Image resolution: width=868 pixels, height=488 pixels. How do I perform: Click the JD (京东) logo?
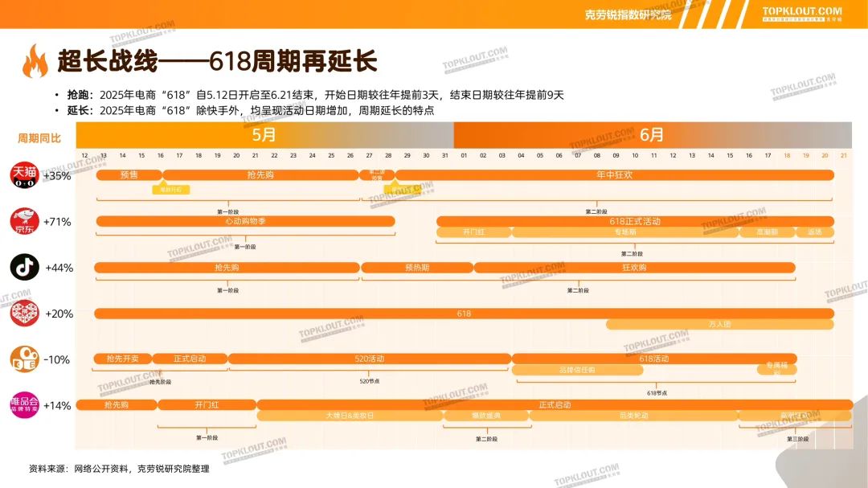[x=24, y=222]
